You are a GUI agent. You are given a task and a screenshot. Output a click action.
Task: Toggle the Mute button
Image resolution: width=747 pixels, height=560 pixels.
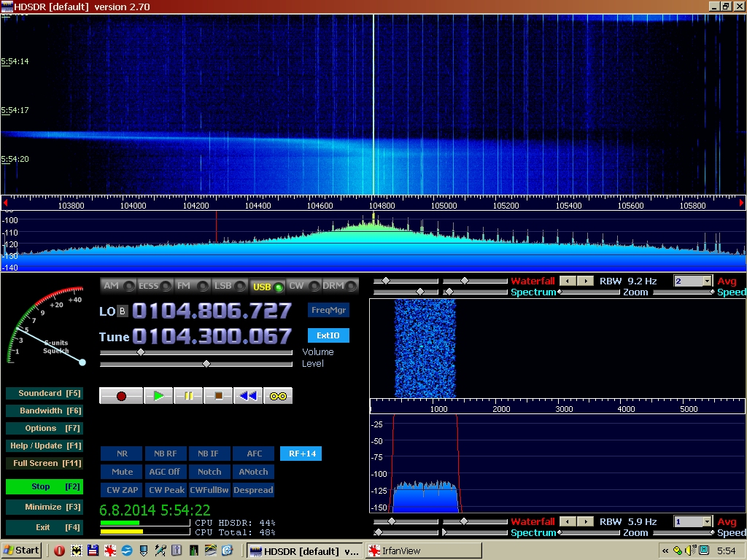point(122,472)
